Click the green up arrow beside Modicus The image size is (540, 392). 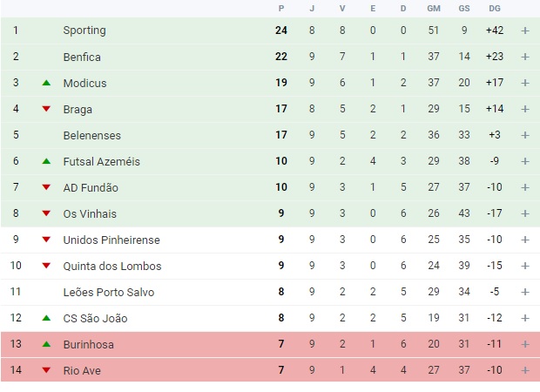click(x=46, y=84)
